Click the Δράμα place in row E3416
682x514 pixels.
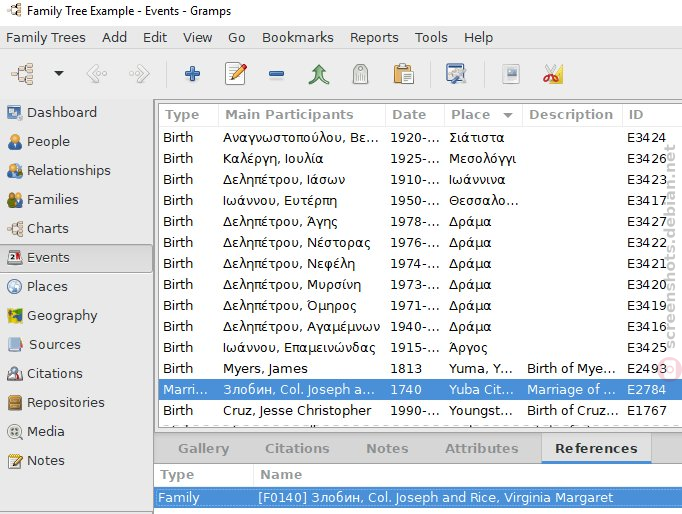(470, 327)
